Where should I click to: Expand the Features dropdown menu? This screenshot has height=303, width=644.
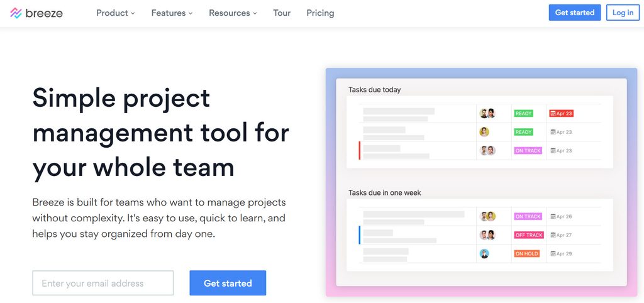[x=172, y=13]
